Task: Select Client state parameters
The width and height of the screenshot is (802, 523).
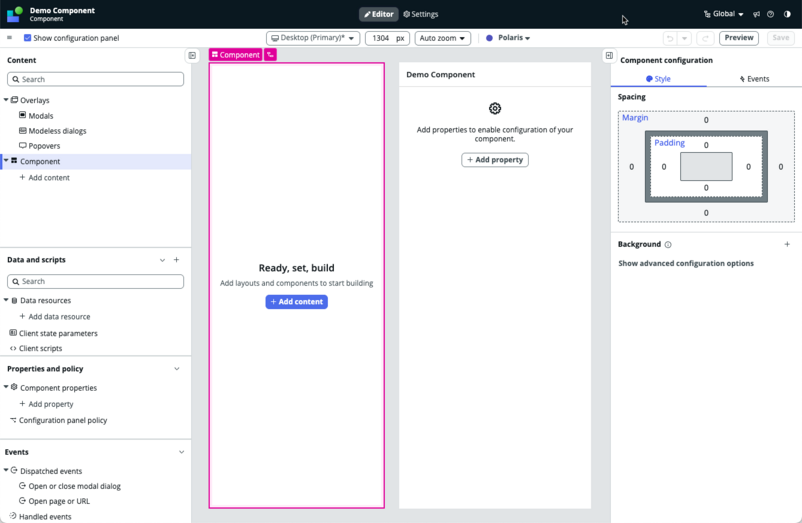Action: 53,333
